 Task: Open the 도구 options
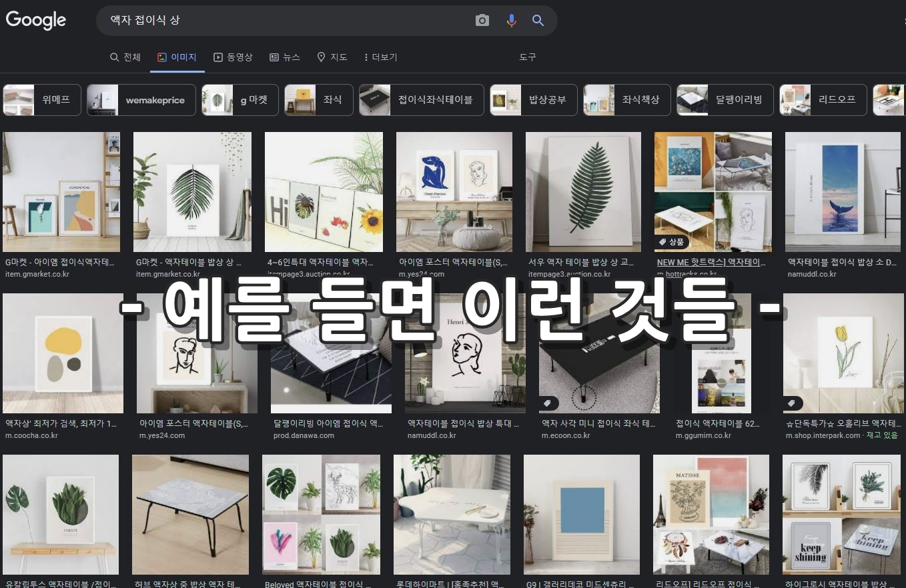[x=528, y=57]
